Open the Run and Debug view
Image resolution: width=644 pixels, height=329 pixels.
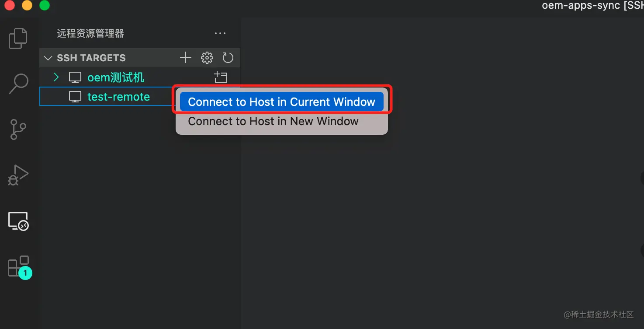pyautogui.click(x=18, y=175)
